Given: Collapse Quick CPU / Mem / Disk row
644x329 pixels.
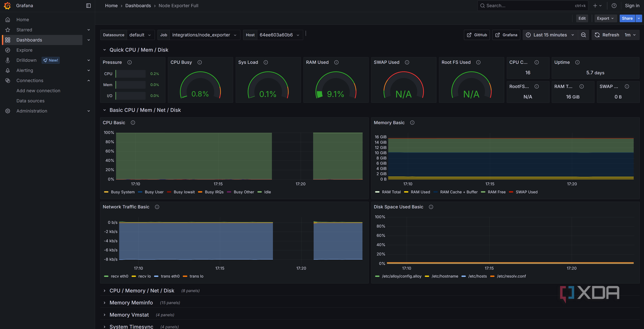Looking at the screenshot, I should click(x=139, y=50).
